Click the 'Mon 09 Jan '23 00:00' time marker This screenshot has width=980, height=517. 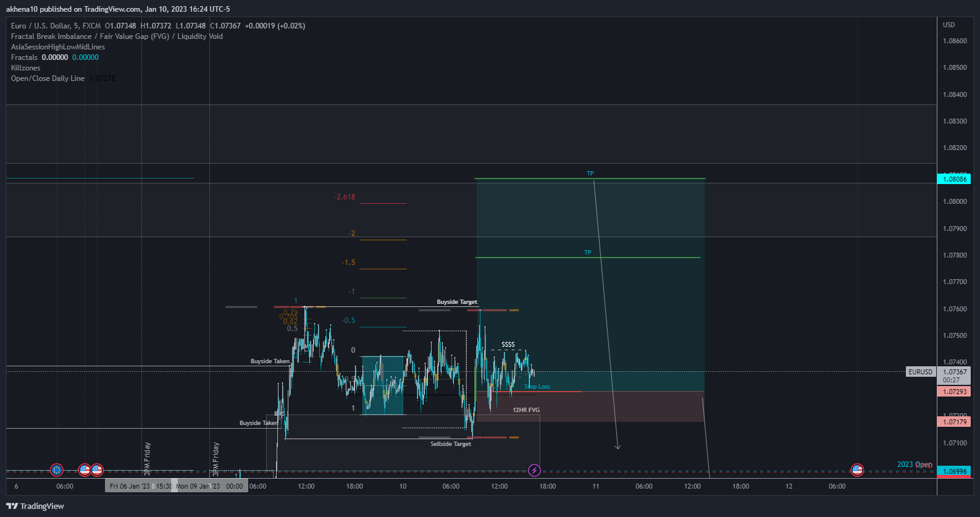click(209, 486)
